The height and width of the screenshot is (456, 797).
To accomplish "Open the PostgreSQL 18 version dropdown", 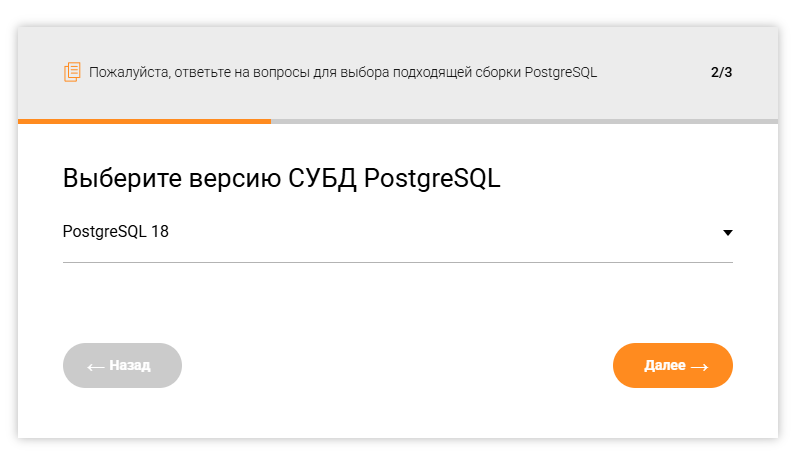I will [397, 232].
